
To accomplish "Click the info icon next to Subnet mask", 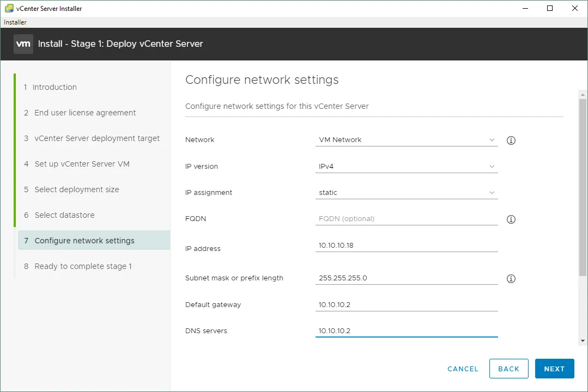I will [x=511, y=279].
